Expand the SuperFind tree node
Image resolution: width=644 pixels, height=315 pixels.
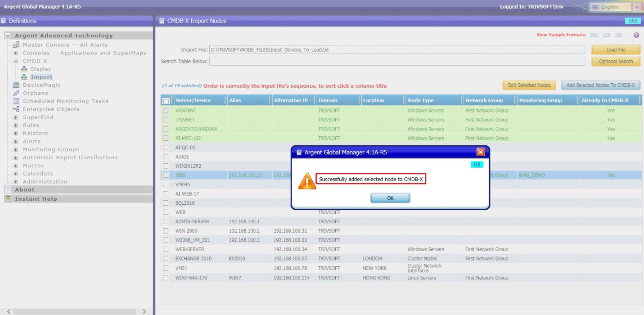(x=16, y=117)
